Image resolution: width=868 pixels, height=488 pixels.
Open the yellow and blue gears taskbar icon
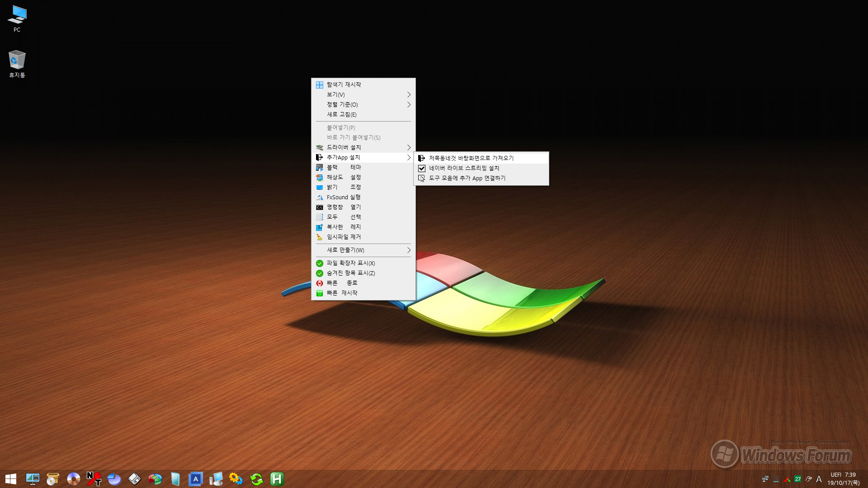pos(236,479)
